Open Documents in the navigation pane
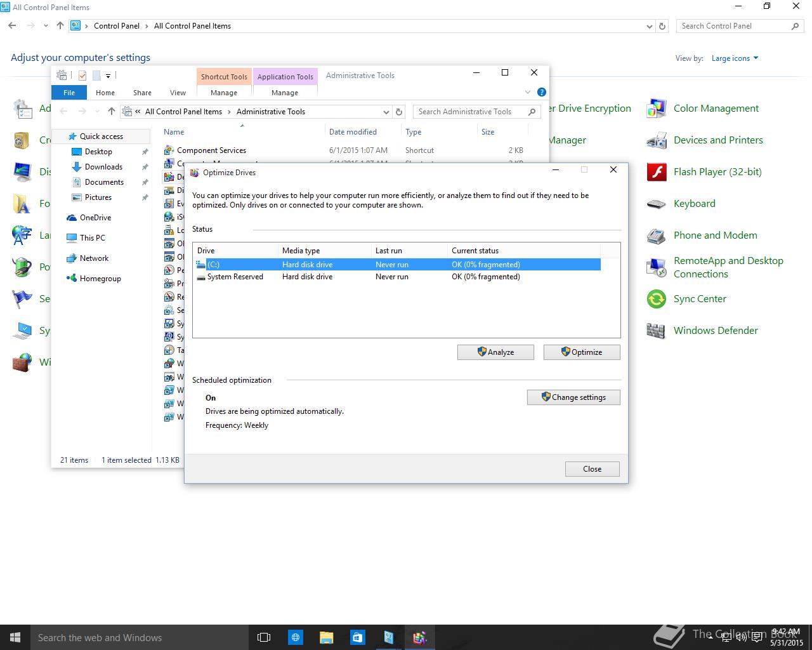Viewport: 812px width, 650px height. pos(104,182)
